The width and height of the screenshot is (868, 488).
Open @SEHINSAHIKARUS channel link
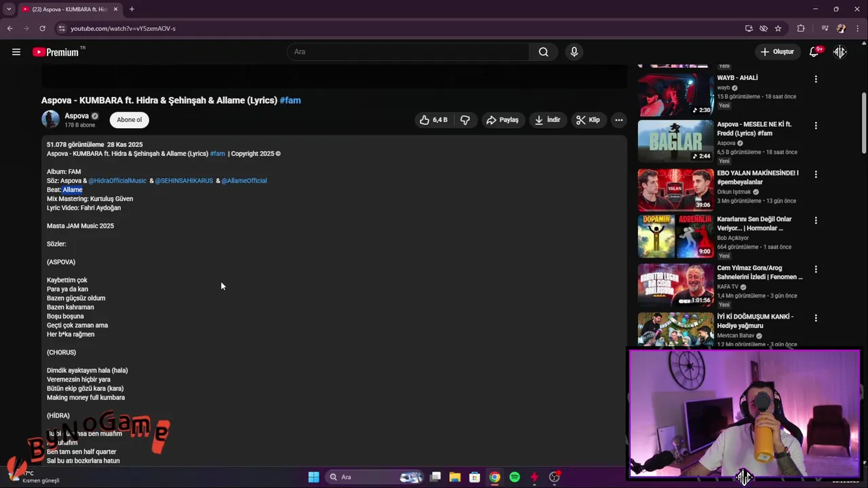(184, 181)
